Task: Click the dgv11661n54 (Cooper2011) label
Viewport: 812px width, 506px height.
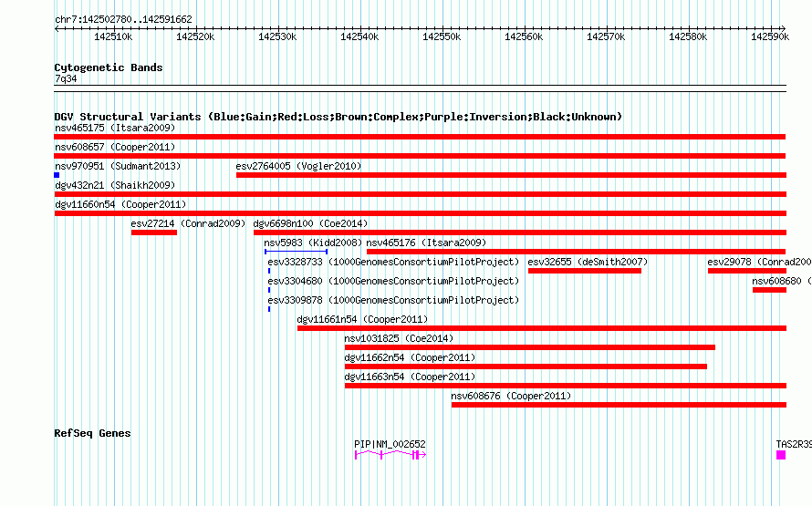Action: 362,319
